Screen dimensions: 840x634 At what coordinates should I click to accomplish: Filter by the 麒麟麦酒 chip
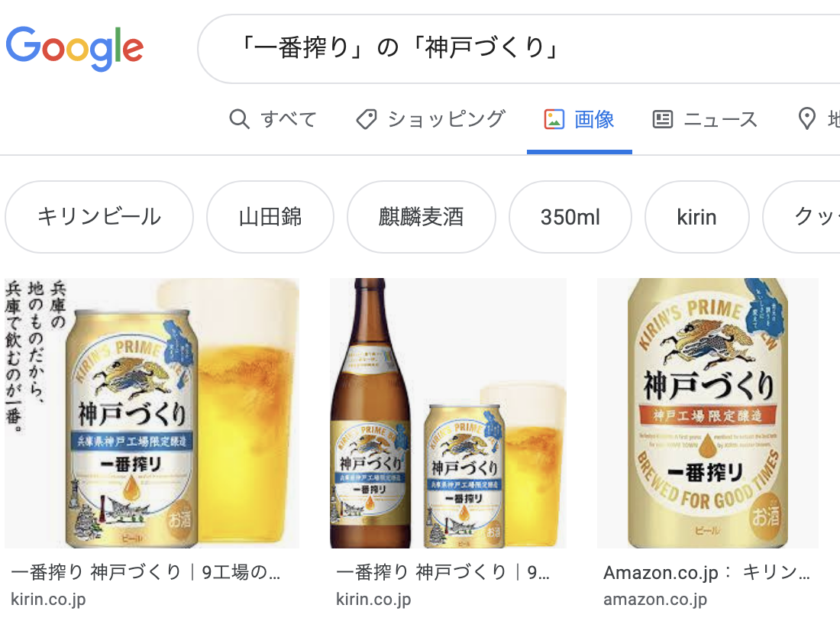[421, 217]
